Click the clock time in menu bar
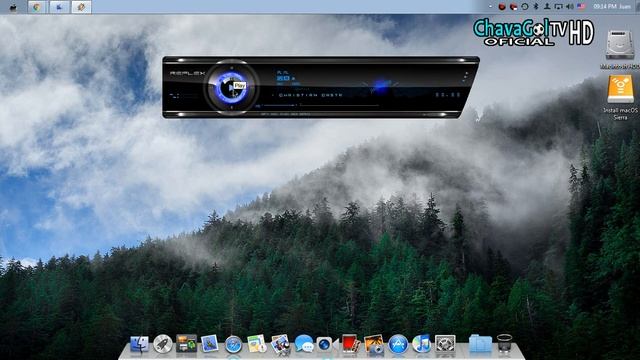Viewport: 640px width, 360px height. 605,7
